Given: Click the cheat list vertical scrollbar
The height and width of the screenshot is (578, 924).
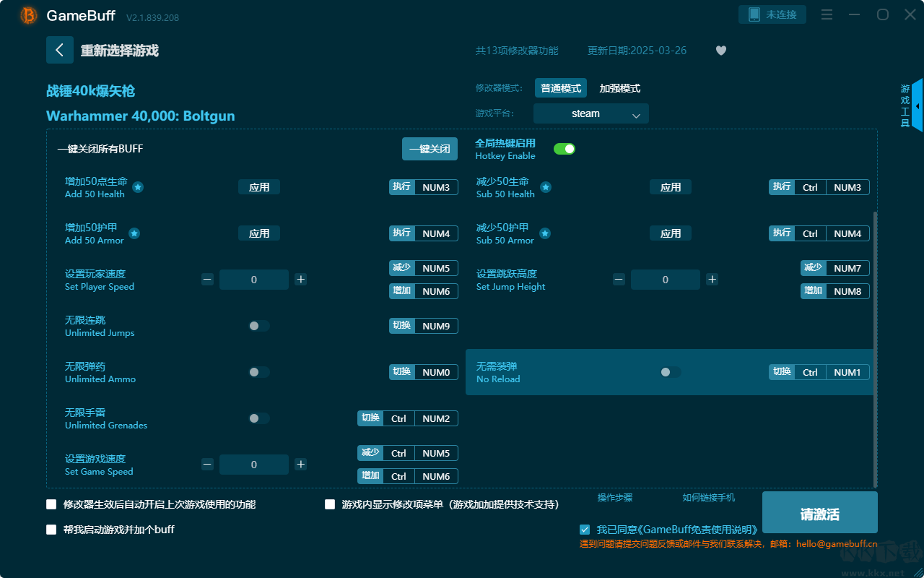Looking at the screenshot, I should pyautogui.click(x=876, y=349).
